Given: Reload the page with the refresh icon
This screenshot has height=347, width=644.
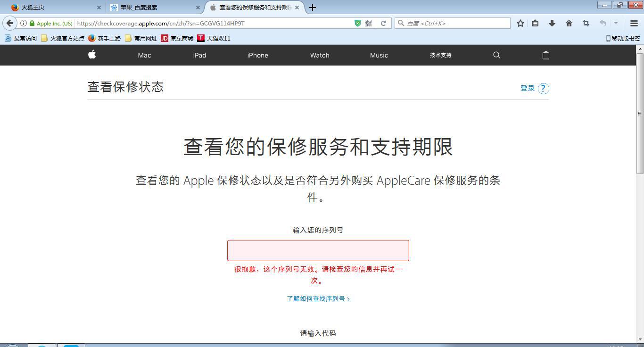Looking at the screenshot, I should 383,23.
